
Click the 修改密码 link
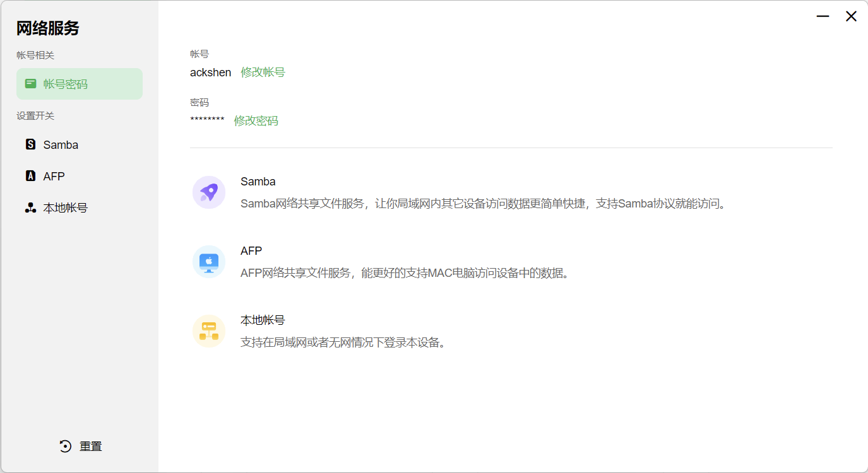point(256,121)
